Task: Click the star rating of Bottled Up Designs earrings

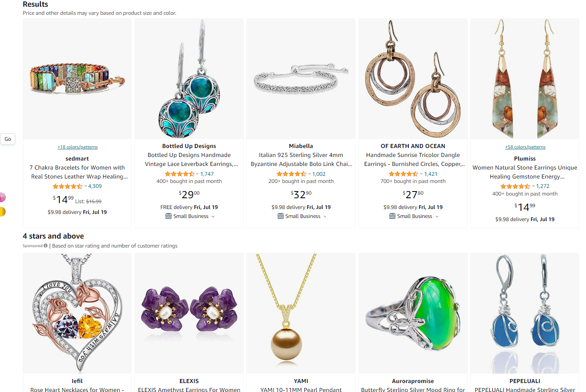Action: click(x=179, y=174)
